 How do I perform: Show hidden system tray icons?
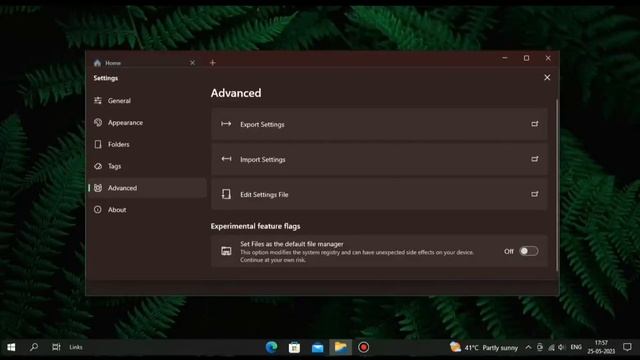coord(528,347)
